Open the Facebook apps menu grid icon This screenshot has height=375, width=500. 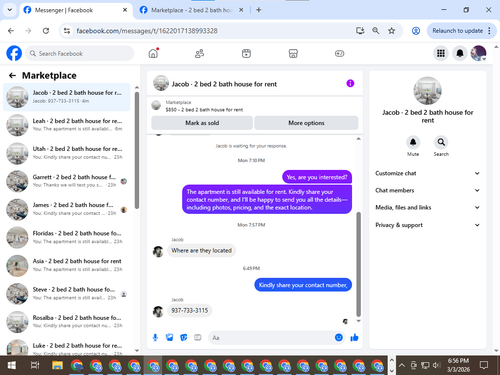point(441,53)
